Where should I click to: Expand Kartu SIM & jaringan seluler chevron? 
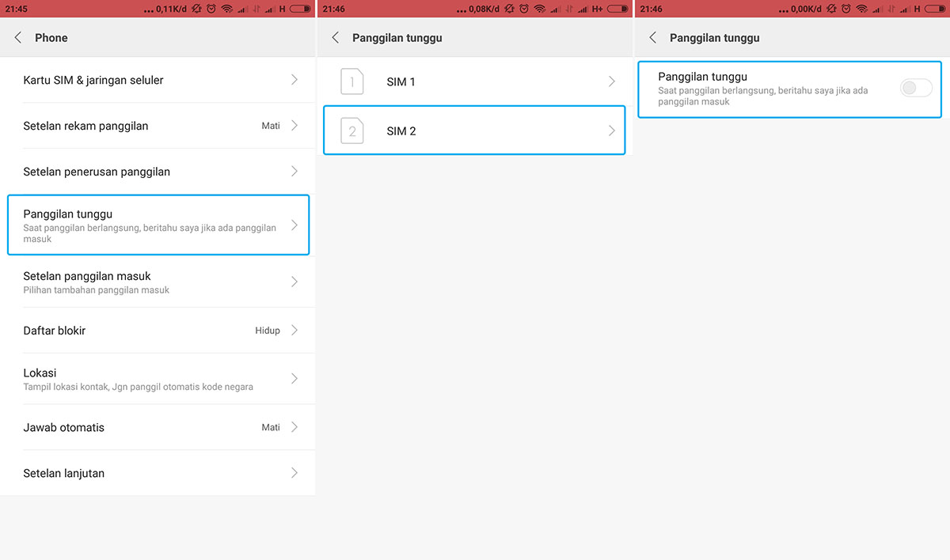click(x=294, y=80)
